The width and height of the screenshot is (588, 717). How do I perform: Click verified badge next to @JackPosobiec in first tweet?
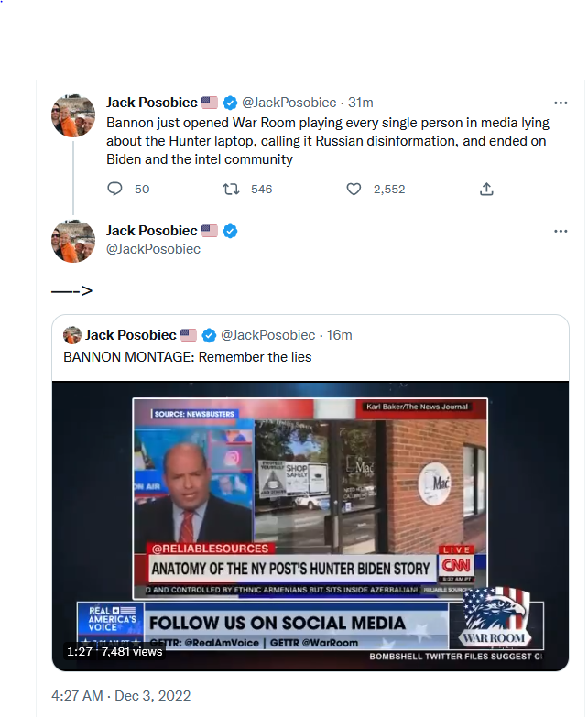coord(230,103)
